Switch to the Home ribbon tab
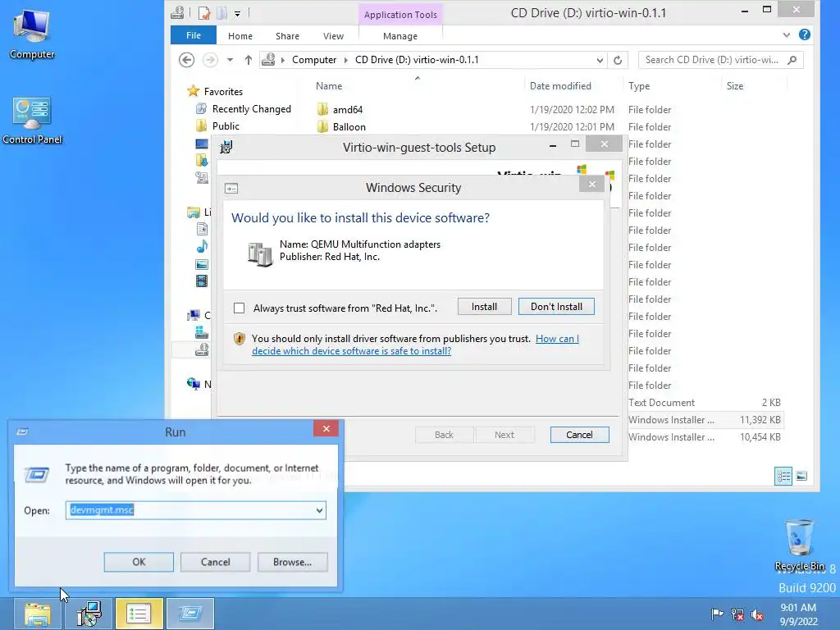The width and height of the screenshot is (840, 630). (x=240, y=36)
